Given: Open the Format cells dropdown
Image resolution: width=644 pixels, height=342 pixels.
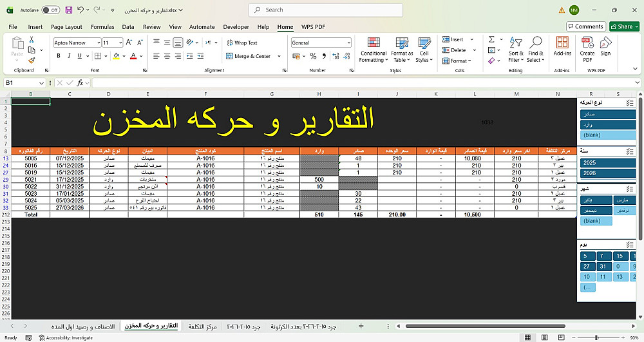Looking at the screenshot, I should coord(457,61).
